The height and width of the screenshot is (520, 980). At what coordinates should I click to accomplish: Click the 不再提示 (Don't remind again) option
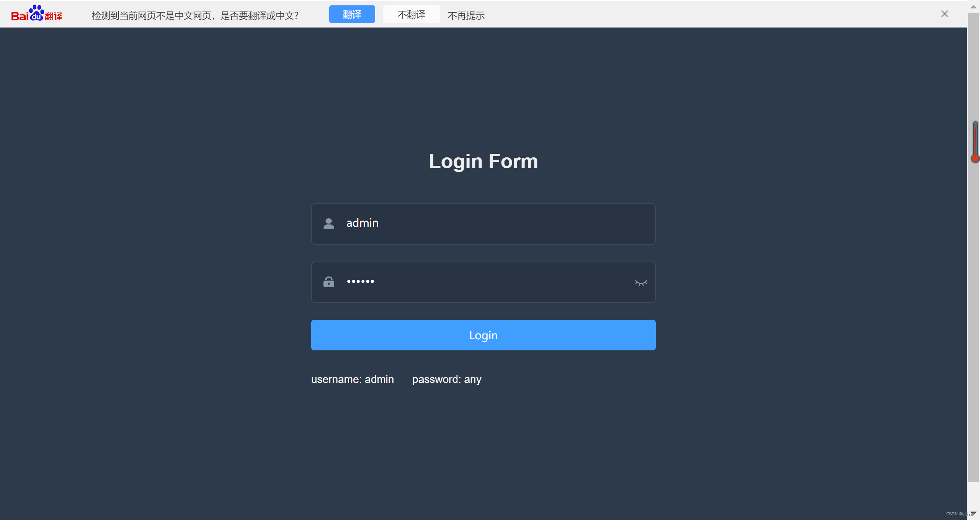tap(466, 14)
